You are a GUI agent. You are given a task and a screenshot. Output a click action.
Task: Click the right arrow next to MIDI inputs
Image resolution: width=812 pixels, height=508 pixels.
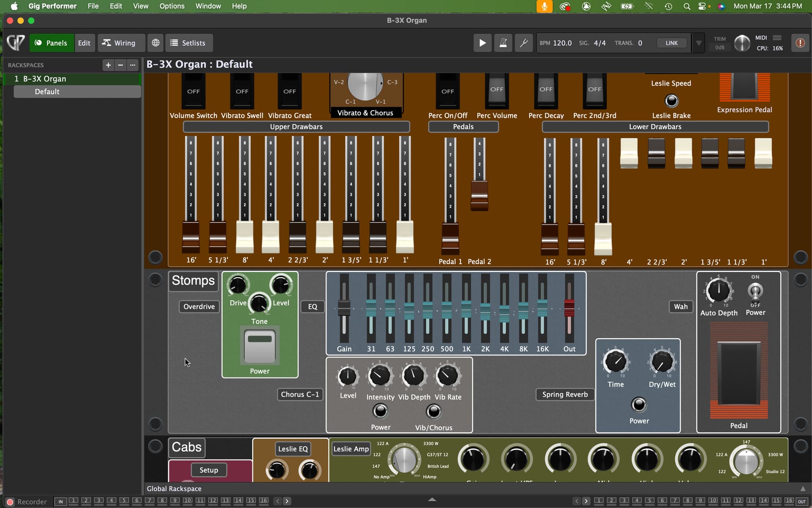(287, 501)
